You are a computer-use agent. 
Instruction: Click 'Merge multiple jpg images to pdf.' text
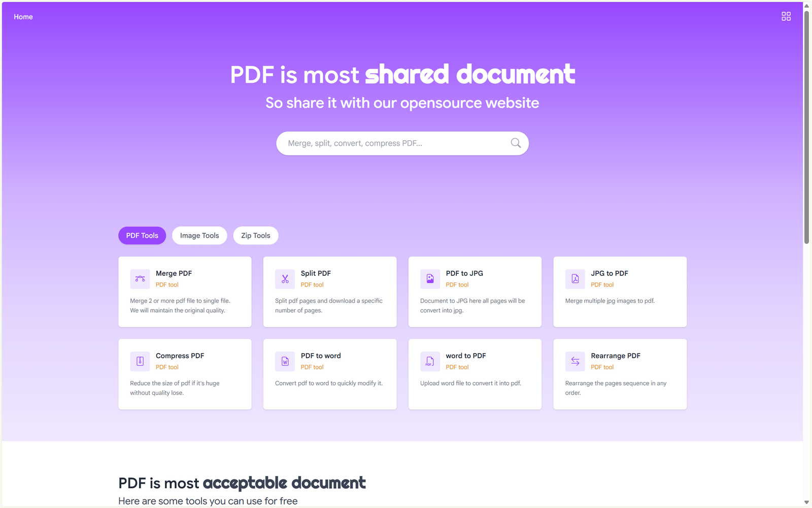pyautogui.click(x=610, y=301)
